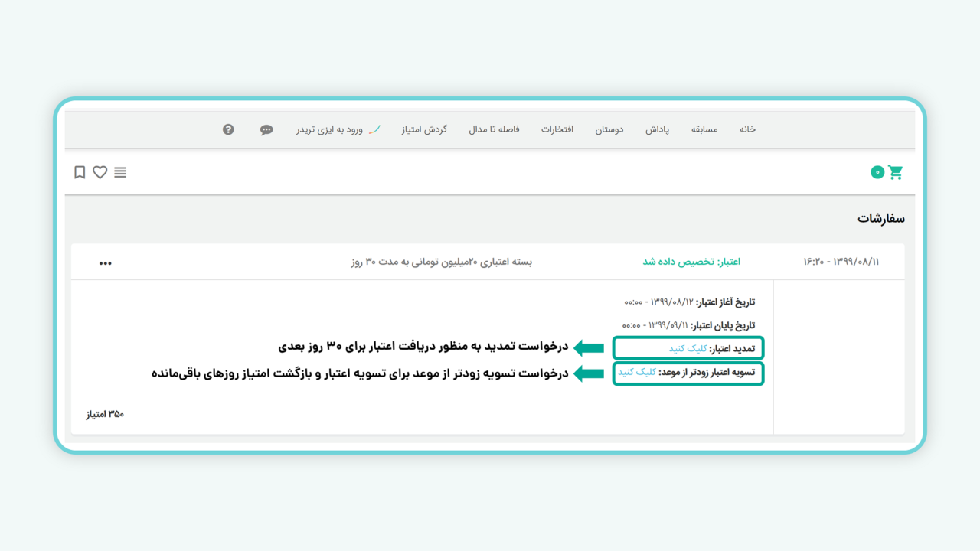The width and height of the screenshot is (980, 551).
Task: Click the cart item count badge
Action: click(x=877, y=173)
